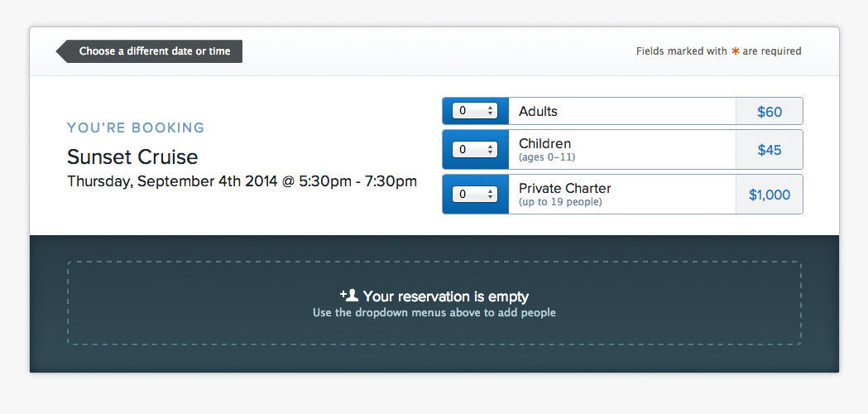The width and height of the screenshot is (868, 414).
Task: Open the Adults quantity dropdown
Action: pyautogui.click(x=474, y=111)
